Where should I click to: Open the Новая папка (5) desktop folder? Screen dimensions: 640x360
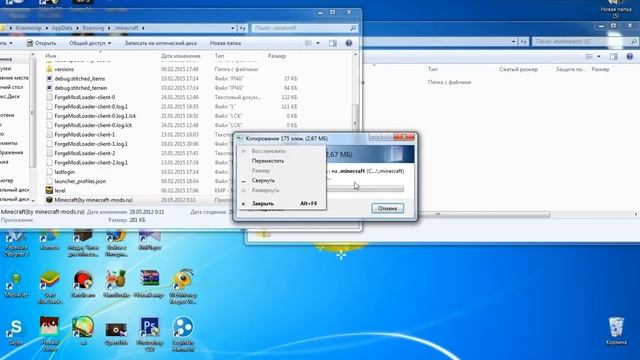point(616,9)
